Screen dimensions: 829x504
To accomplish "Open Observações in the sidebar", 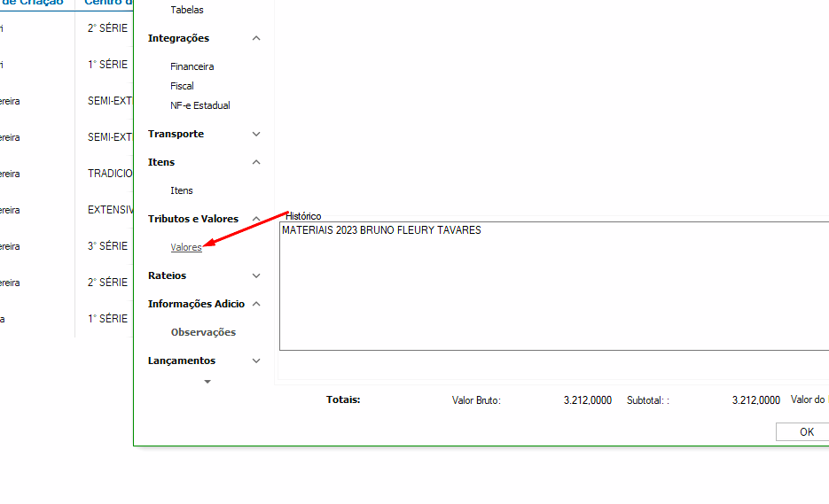I will click(203, 332).
